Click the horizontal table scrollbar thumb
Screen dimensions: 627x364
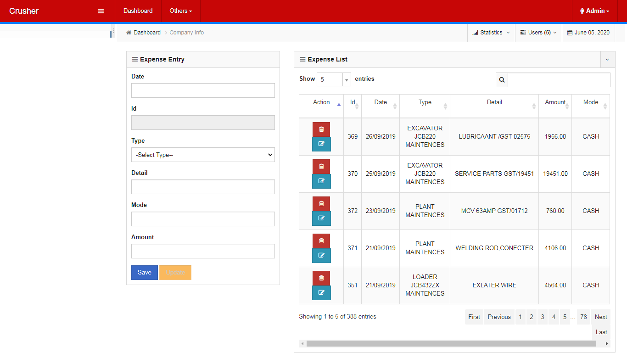point(451,343)
